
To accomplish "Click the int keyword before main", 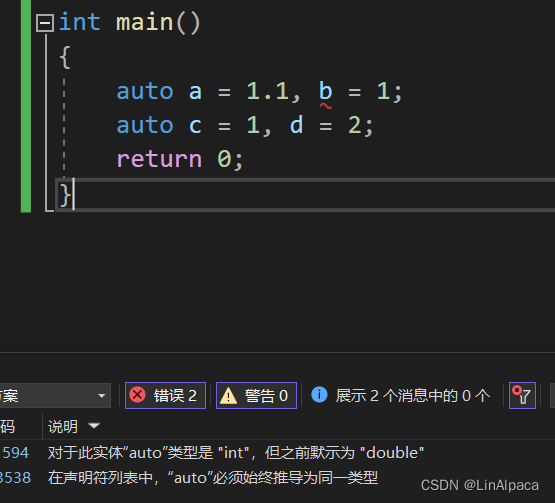I will click(80, 22).
